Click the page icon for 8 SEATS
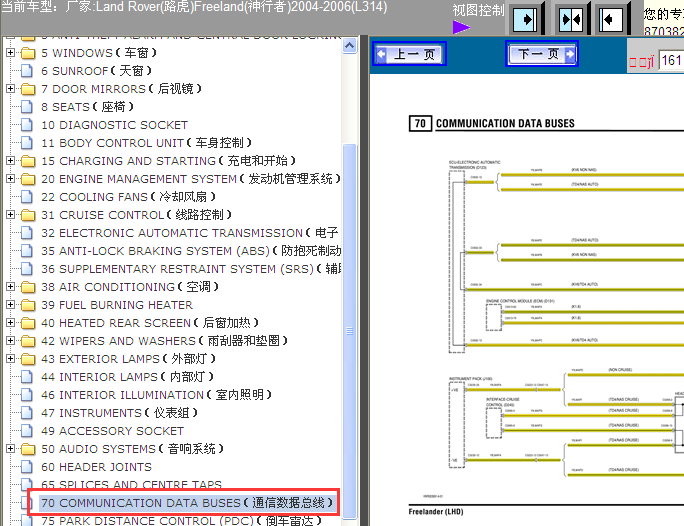 pos(27,107)
